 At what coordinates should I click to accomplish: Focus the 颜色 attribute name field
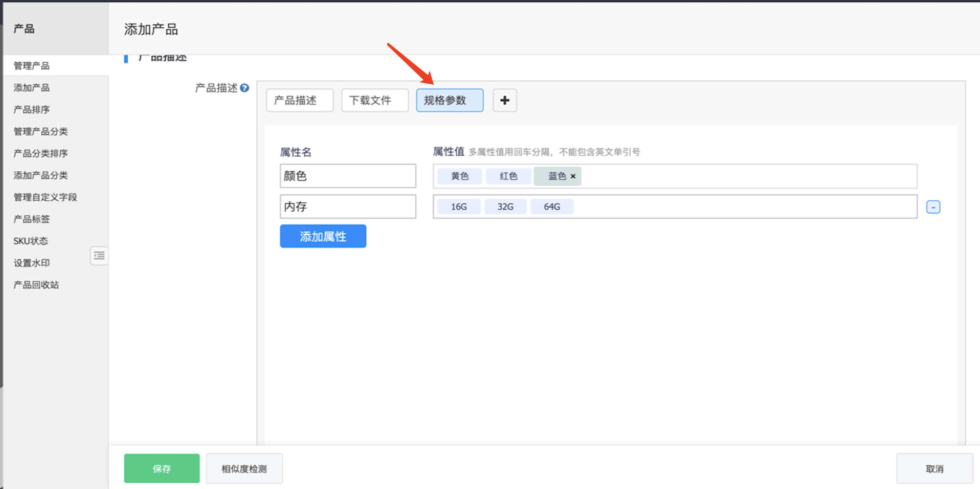click(348, 176)
